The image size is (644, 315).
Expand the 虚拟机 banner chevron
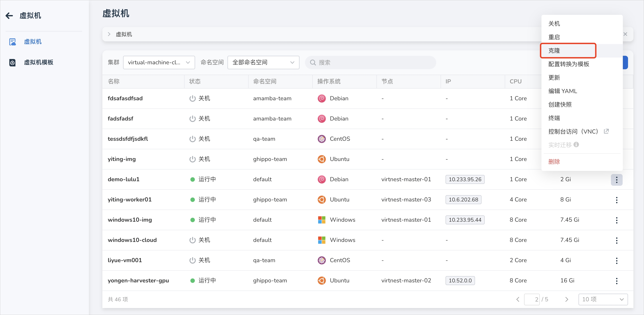pyautogui.click(x=109, y=34)
